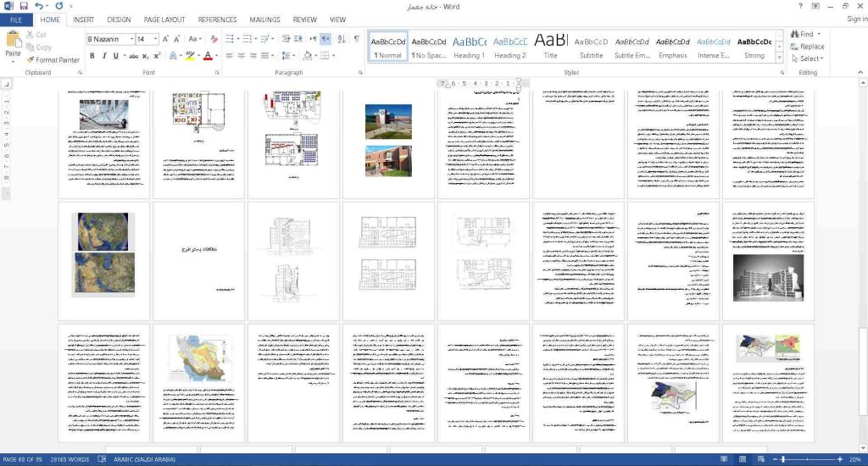
Task: Open the DESIGN tab
Action: click(x=119, y=19)
